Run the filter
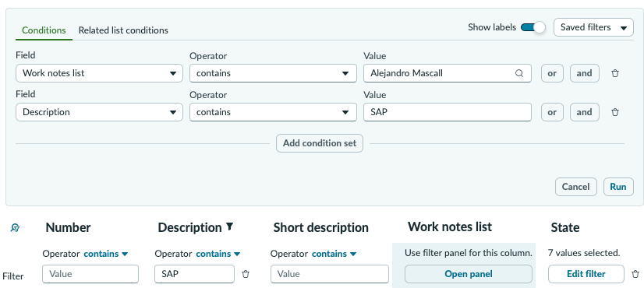Screen dimensions: 644x288 (618, 187)
